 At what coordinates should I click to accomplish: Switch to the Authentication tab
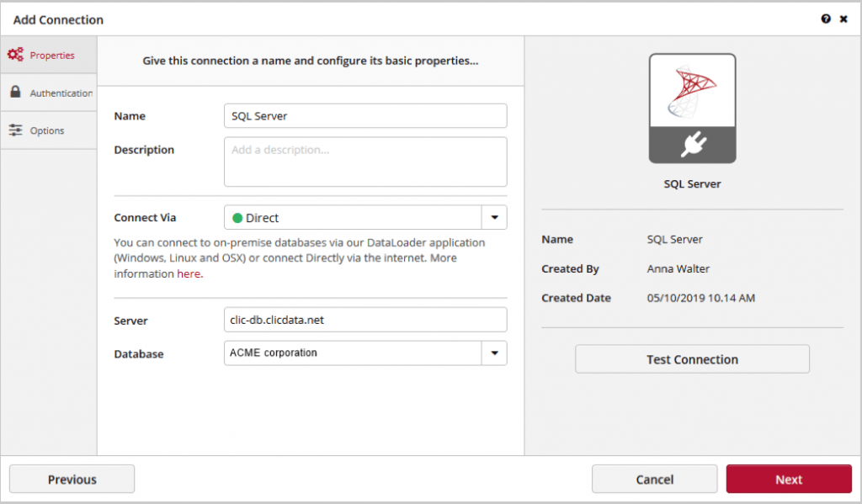click(x=49, y=93)
